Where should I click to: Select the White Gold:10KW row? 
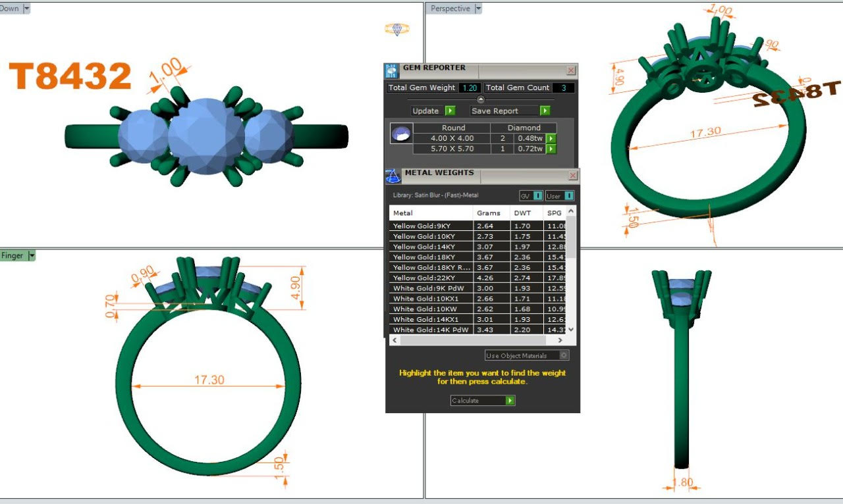point(431,309)
